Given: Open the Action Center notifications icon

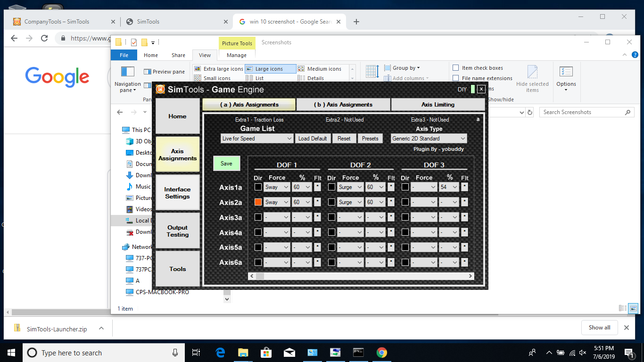Looking at the screenshot, I should pos(629,353).
